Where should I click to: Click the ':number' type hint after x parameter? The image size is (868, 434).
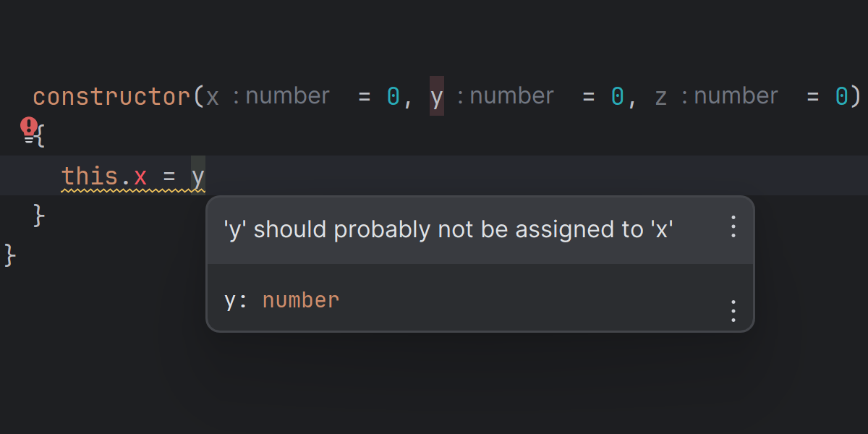pos(280,96)
